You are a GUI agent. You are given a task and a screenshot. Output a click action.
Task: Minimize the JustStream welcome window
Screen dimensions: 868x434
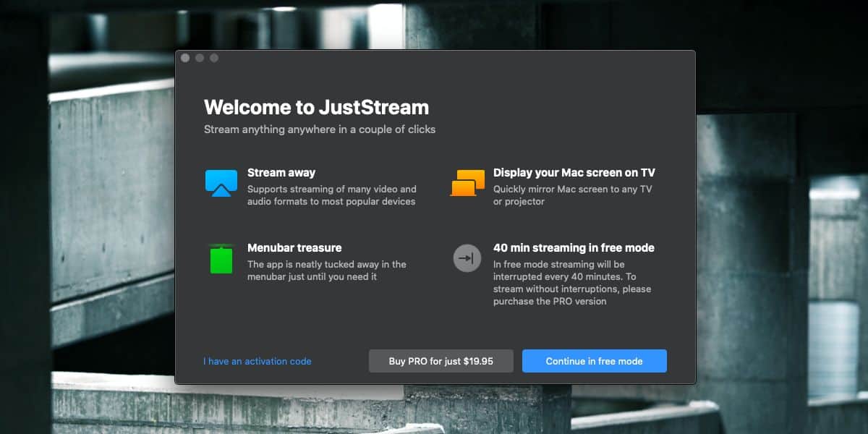(200, 58)
